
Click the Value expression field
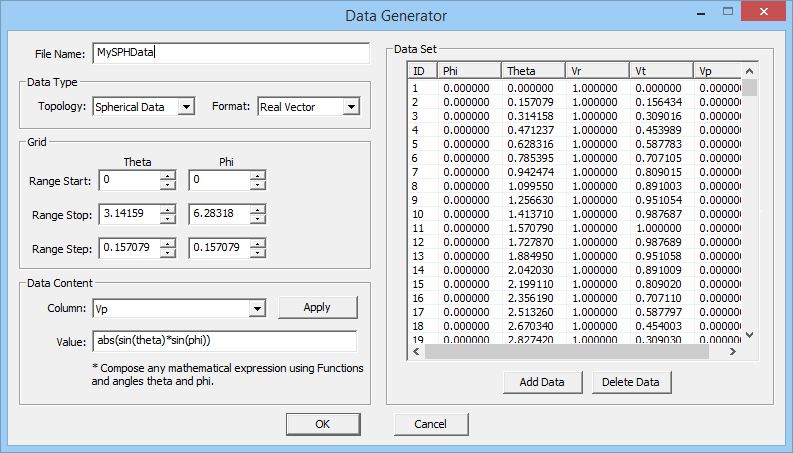(x=224, y=341)
